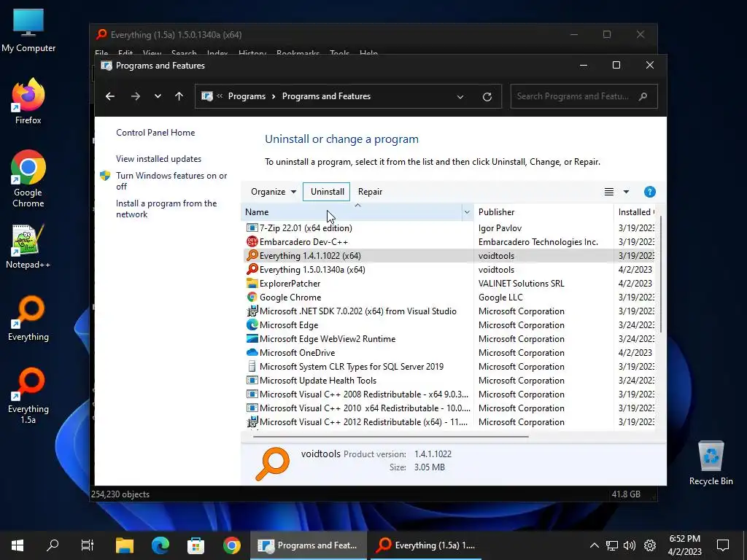This screenshot has height=560, width=747.
Task: Expand the address bar history dropdown
Action: click(x=460, y=97)
